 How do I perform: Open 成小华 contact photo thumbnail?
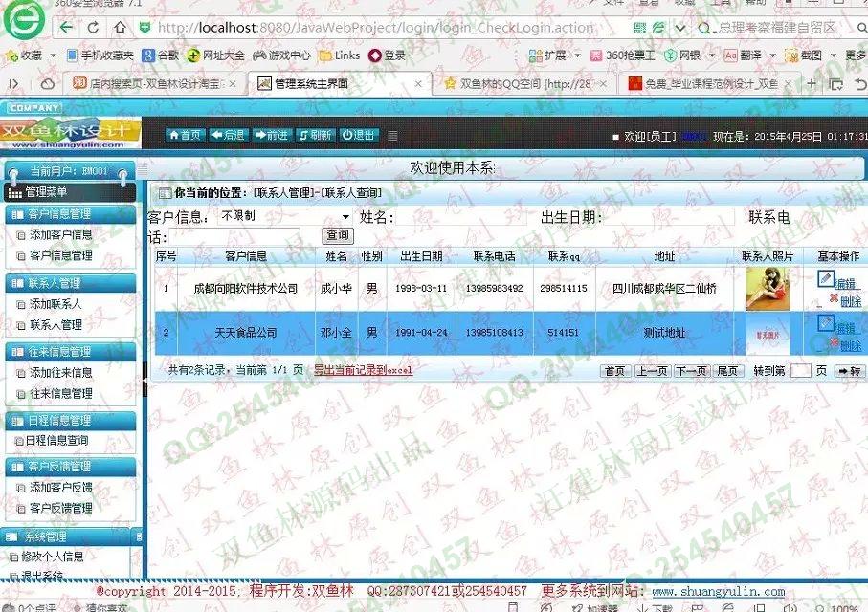point(768,288)
